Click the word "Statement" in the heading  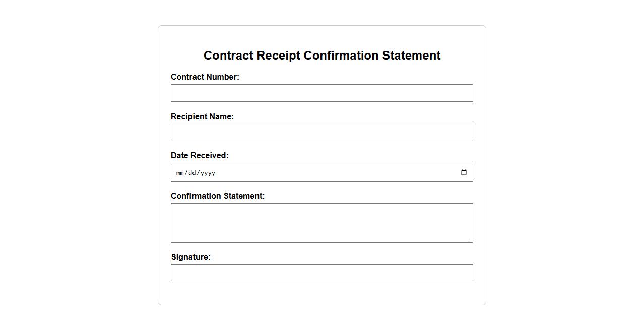point(411,56)
